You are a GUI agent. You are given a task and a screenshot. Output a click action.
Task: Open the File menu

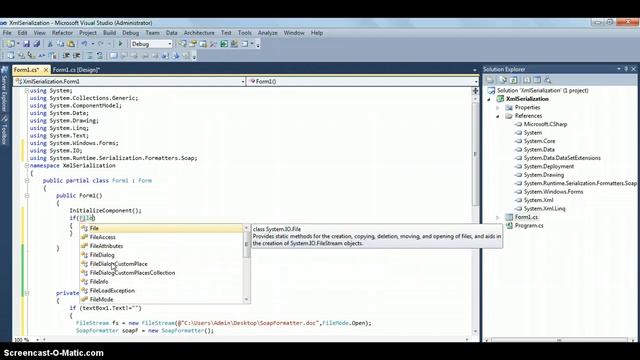pos(7,33)
